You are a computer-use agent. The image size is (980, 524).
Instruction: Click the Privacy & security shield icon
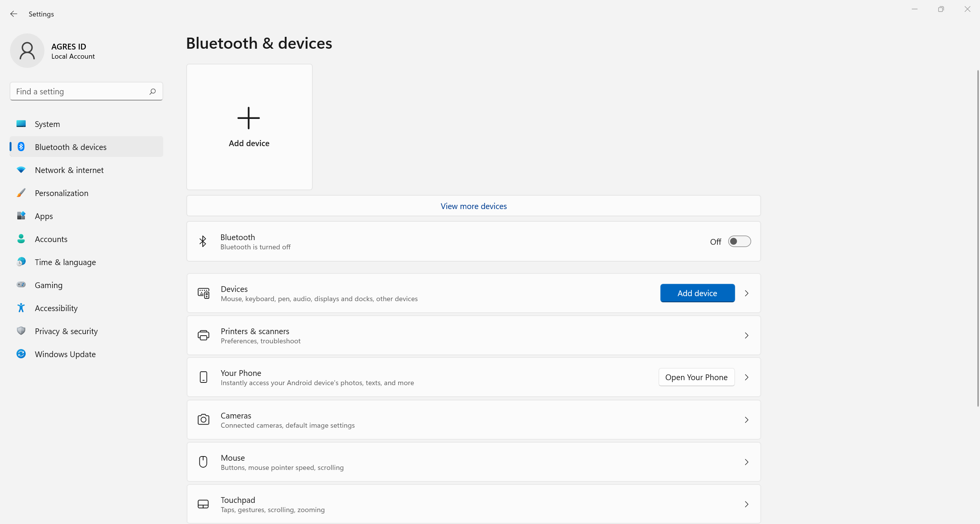tap(21, 331)
